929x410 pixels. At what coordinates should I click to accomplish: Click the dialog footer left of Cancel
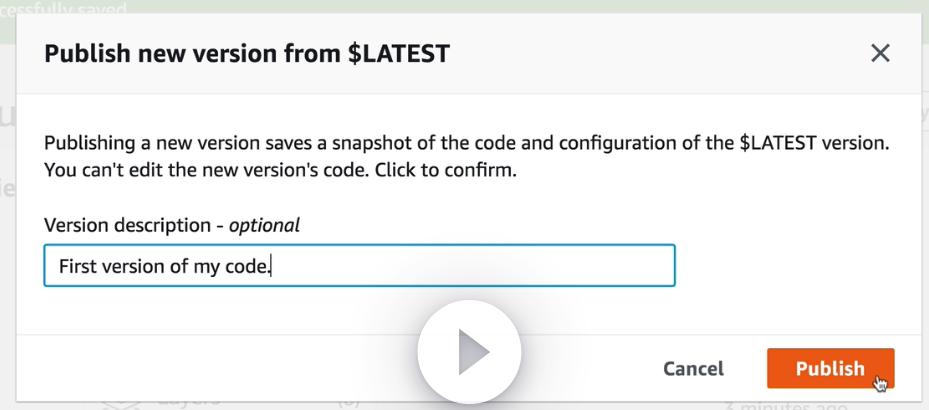point(200,369)
